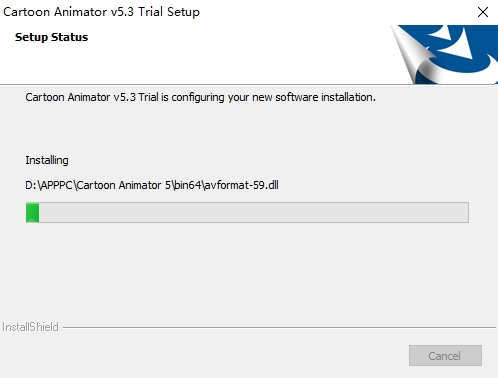Click the APPPC folder name in path
Image resolution: width=498 pixels, height=378 pixels.
click(56, 185)
